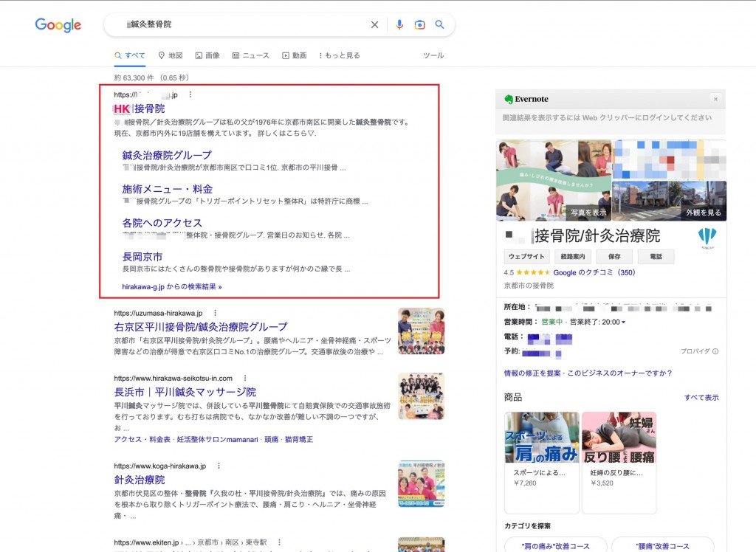
Task: Open options dots for the first result
Action: [190, 94]
